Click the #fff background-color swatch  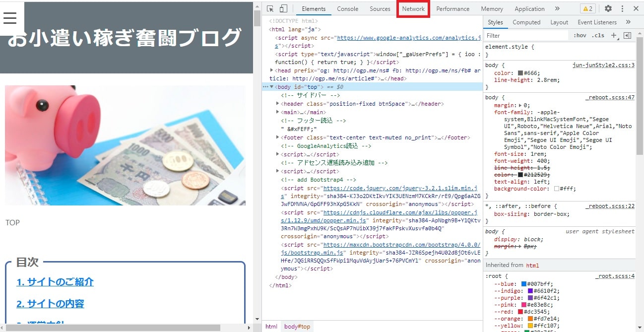[x=557, y=189]
